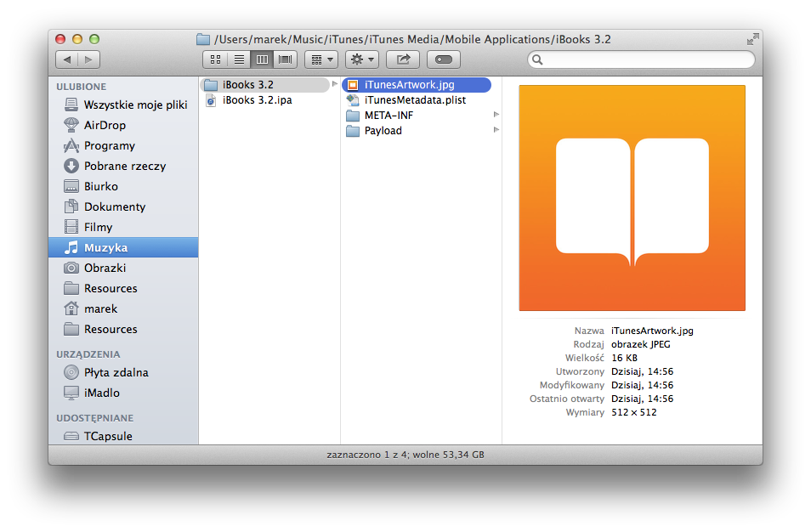Switch to icon view in toolbar
811x532 pixels.
tap(215, 59)
